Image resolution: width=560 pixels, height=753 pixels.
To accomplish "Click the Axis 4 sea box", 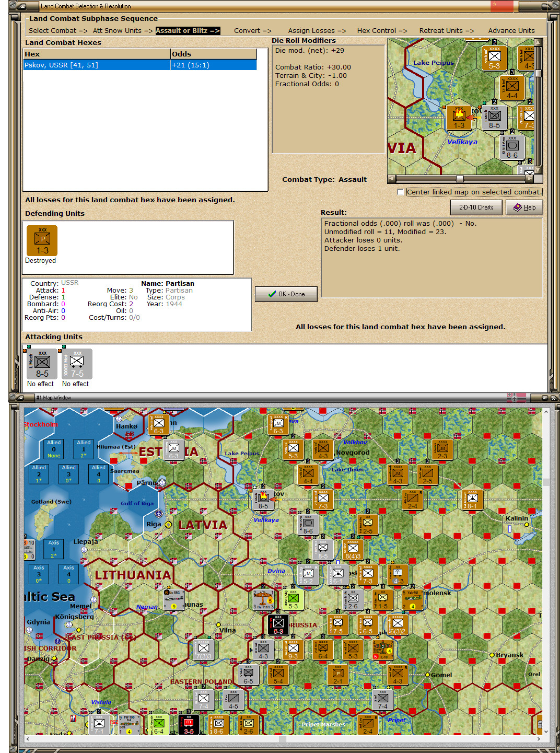I will (68, 574).
